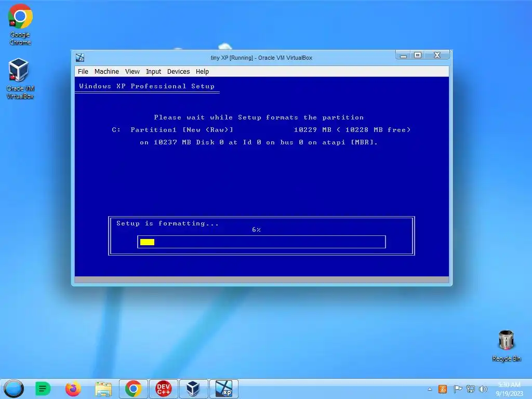Click 'Windows XP Professional Setup' heading
532x399 pixels.
pos(147,86)
